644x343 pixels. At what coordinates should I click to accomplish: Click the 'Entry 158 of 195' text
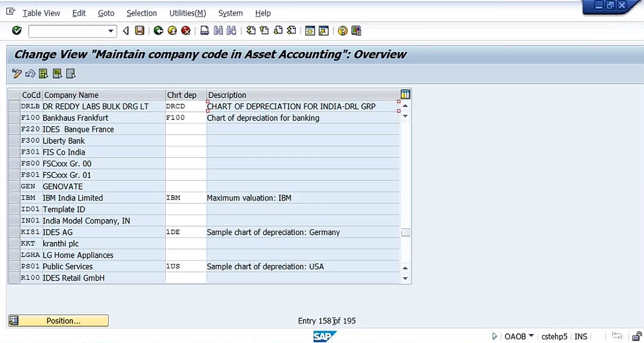point(327,321)
